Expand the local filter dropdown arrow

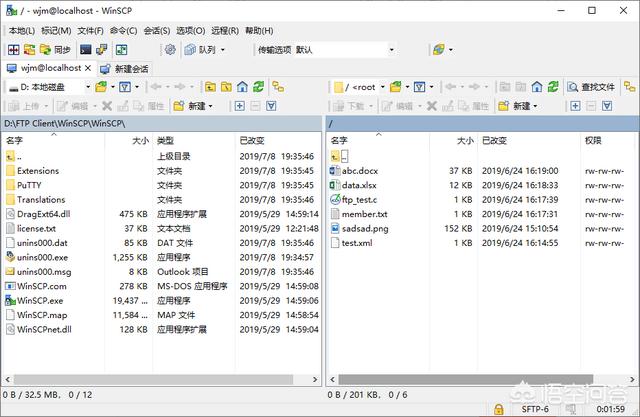[137, 87]
